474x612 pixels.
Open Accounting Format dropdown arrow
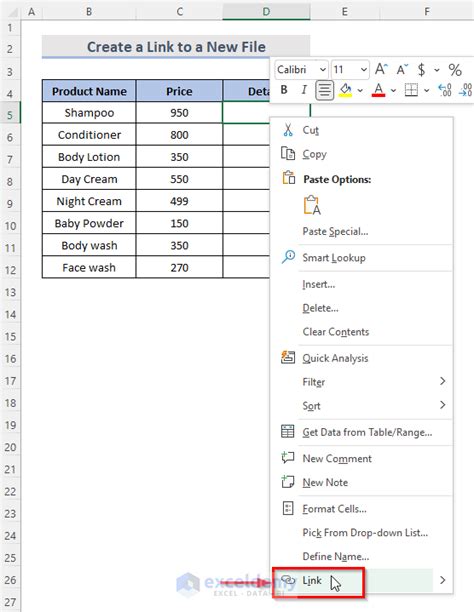tap(437, 70)
